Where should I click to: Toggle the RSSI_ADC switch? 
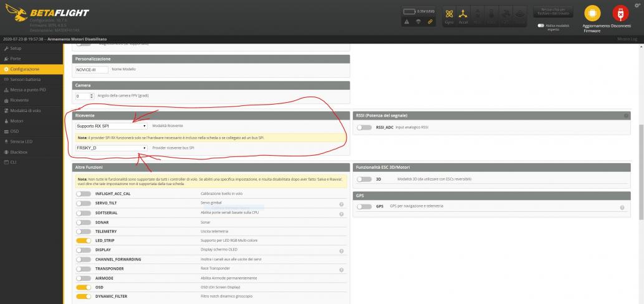click(x=364, y=128)
